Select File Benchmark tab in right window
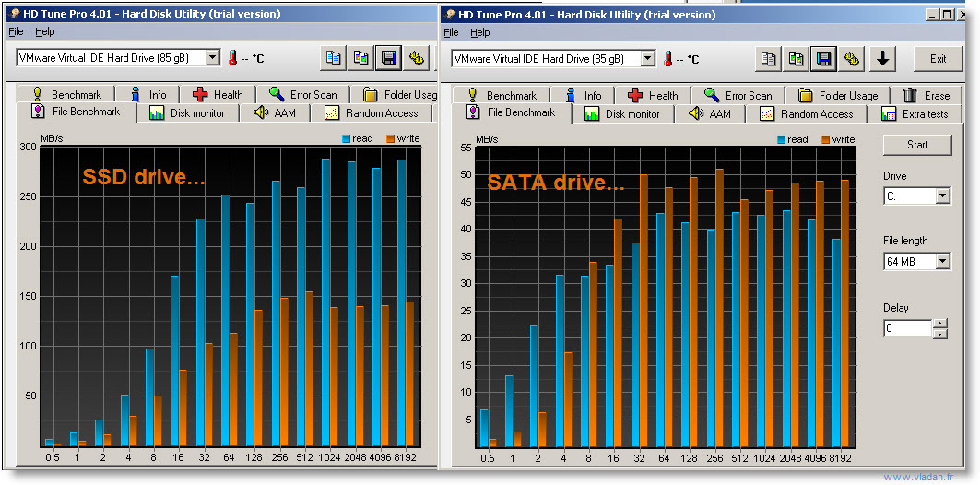This screenshot has height=485, width=980. coord(513,112)
